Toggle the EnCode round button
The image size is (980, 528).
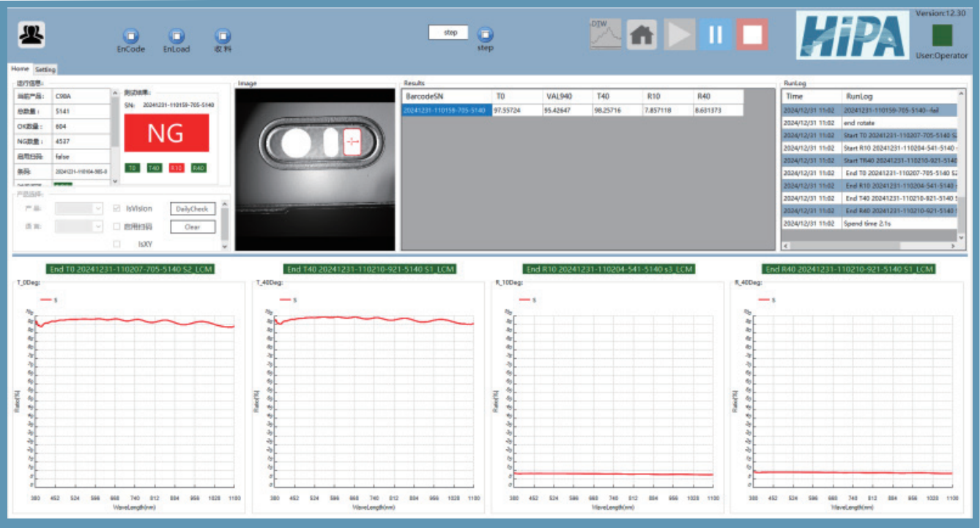pos(130,36)
